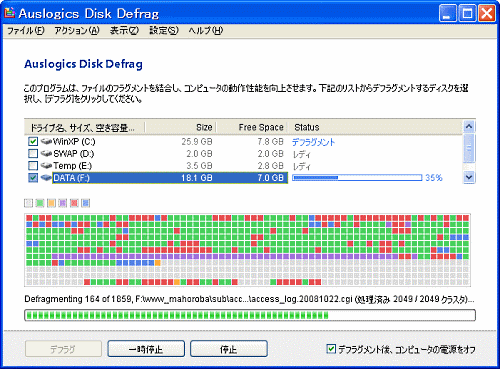This screenshot has height=369, width=500.
Task: Click the blue legend square
Action: click(86, 203)
